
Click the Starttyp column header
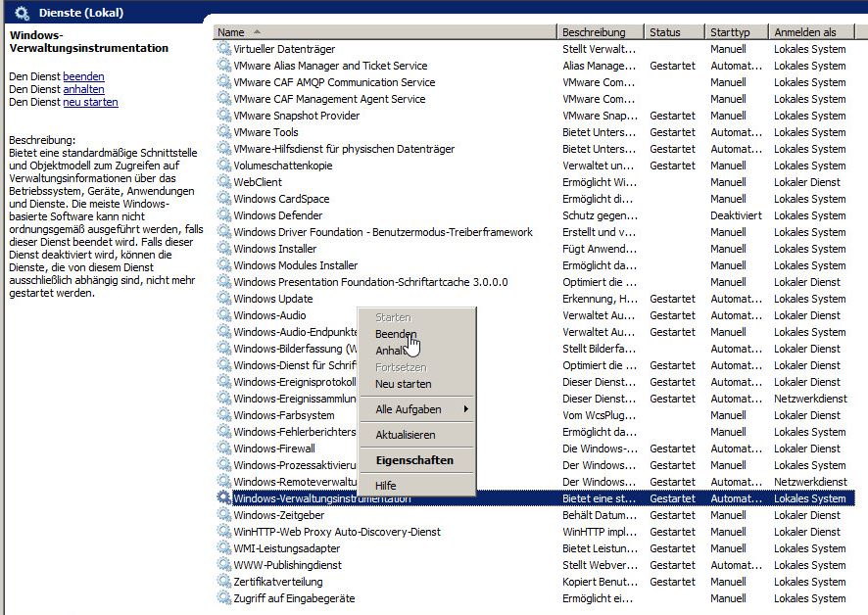tap(737, 32)
